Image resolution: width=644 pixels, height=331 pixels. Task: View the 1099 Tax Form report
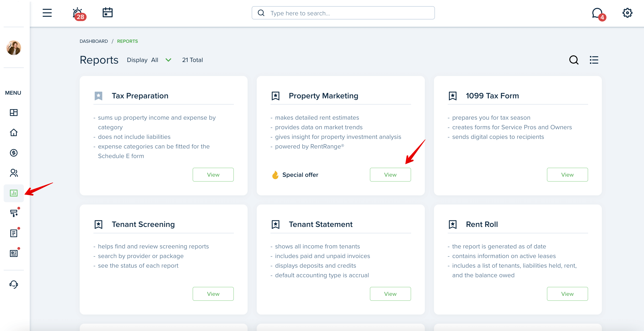click(x=567, y=175)
